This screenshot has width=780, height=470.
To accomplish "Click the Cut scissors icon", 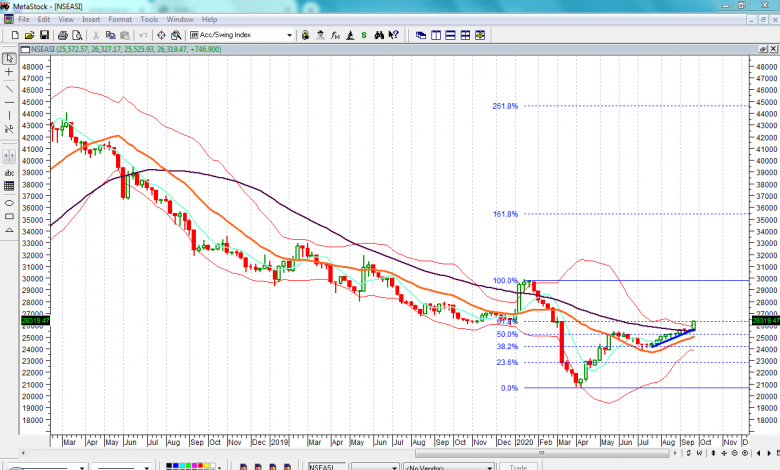I will pyautogui.click(x=96, y=35).
